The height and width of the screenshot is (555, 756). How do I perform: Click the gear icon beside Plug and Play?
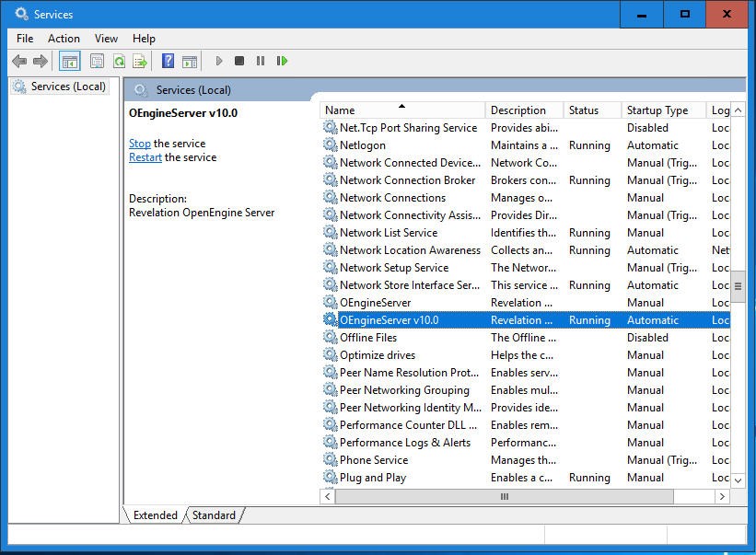[331, 477]
